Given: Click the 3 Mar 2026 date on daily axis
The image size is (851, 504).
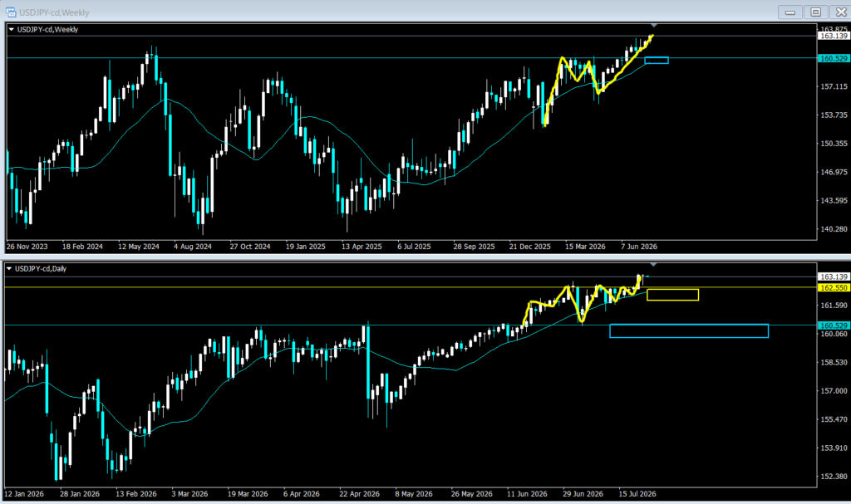Looking at the screenshot, I should point(190,494).
